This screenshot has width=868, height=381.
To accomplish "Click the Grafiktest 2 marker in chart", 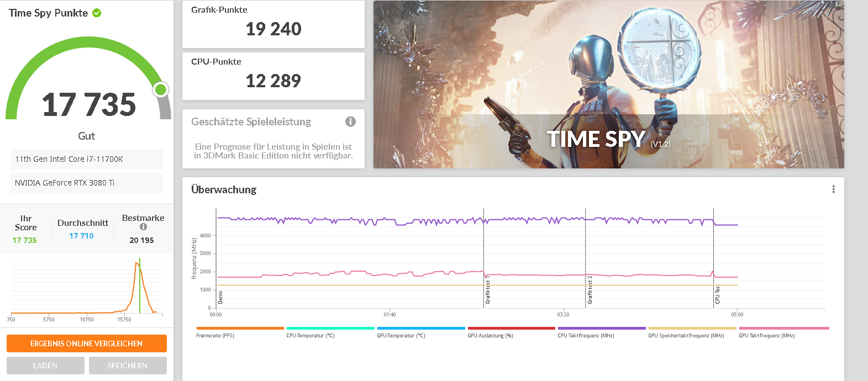I will point(590,290).
